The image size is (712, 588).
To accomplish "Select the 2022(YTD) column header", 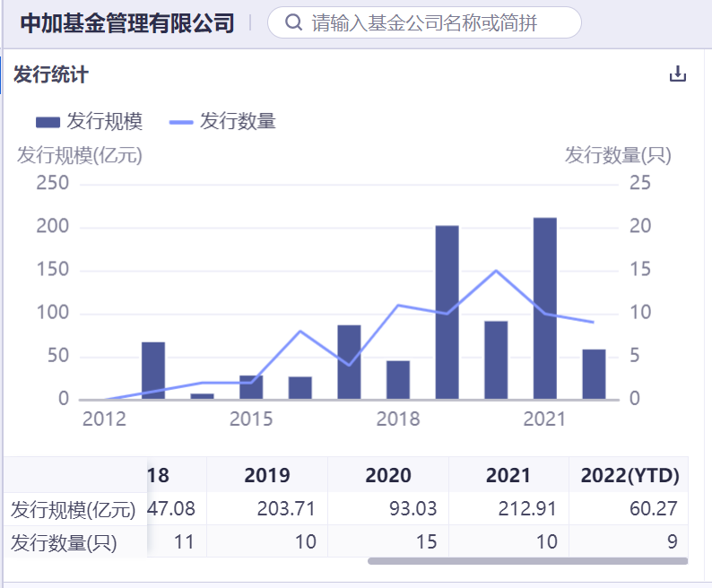I will coord(630,475).
